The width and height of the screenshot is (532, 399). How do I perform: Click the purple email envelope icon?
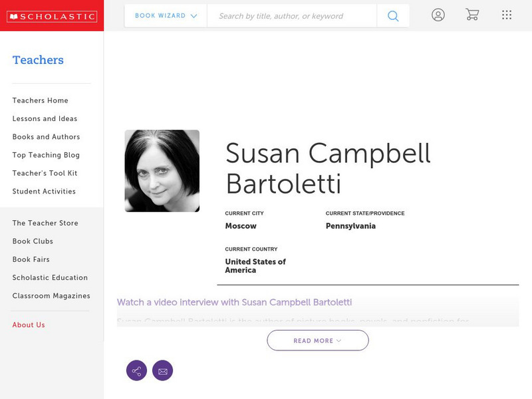click(x=162, y=370)
